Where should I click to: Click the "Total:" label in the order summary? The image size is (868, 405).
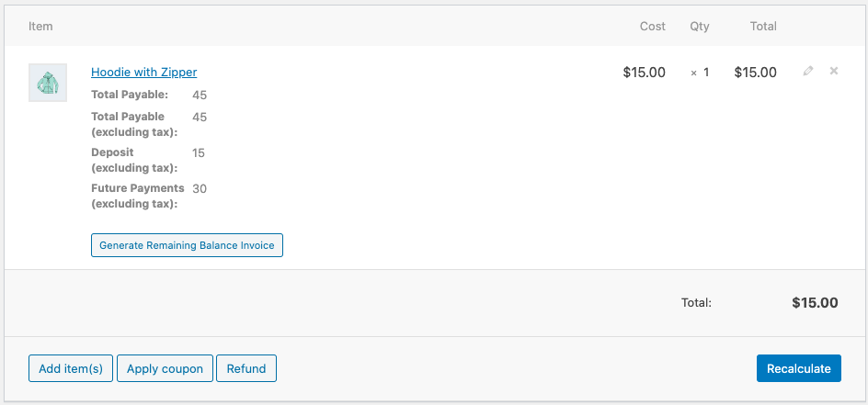696,302
